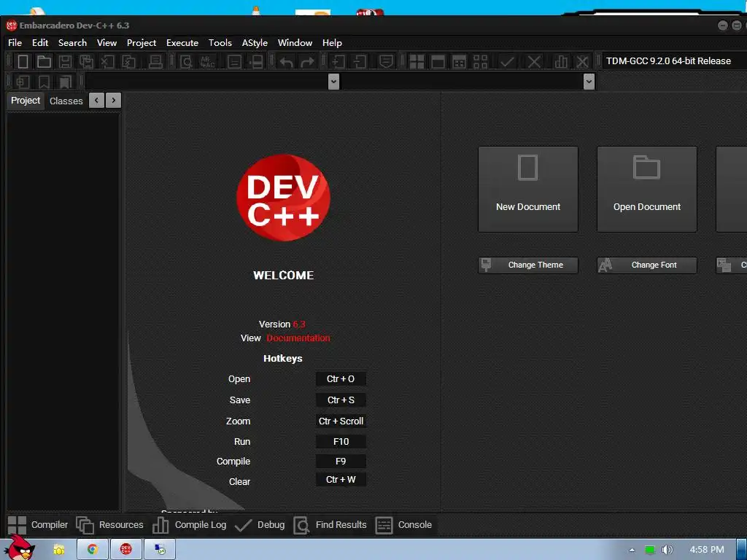This screenshot has width=747, height=560.
Task: Click the Change Theme button
Action: (x=528, y=265)
